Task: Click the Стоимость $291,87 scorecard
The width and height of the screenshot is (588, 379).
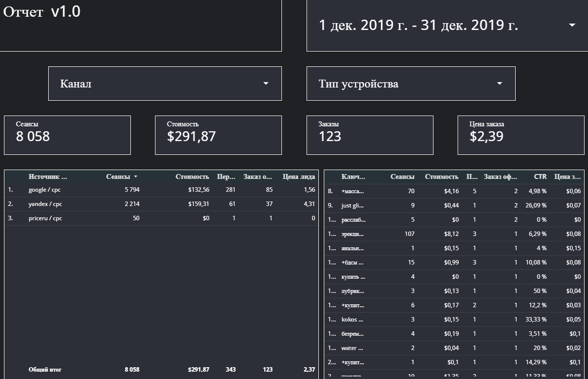Action: click(x=218, y=135)
